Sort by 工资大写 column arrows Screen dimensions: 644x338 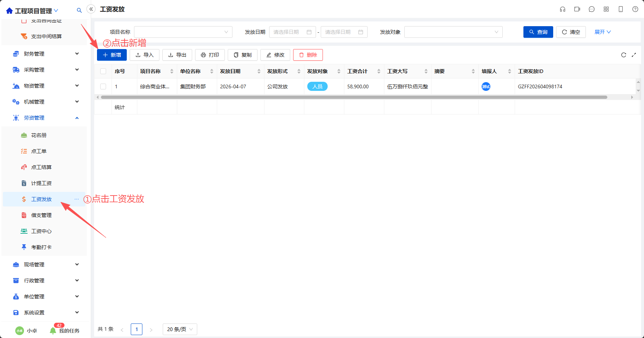426,71
